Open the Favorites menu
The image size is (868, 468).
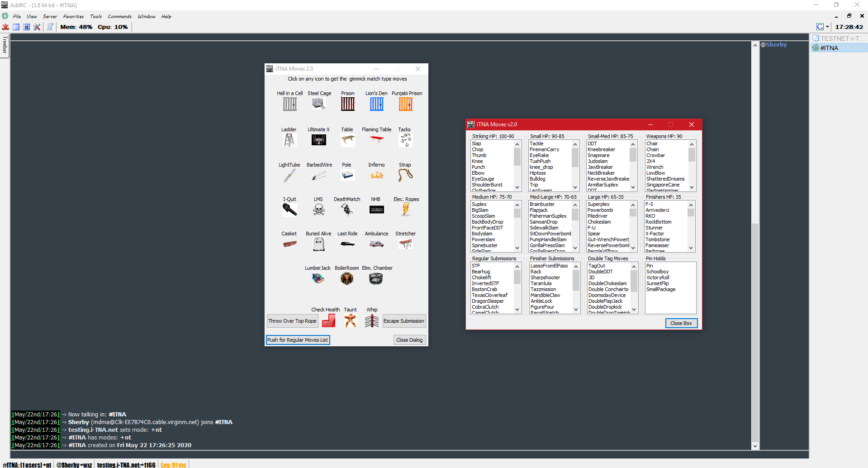point(73,16)
